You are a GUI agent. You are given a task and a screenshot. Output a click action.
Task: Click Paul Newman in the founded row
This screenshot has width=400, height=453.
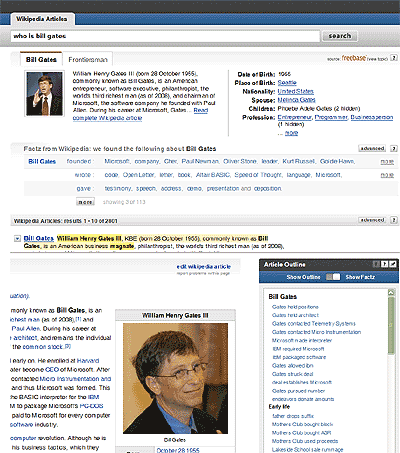[200, 162]
